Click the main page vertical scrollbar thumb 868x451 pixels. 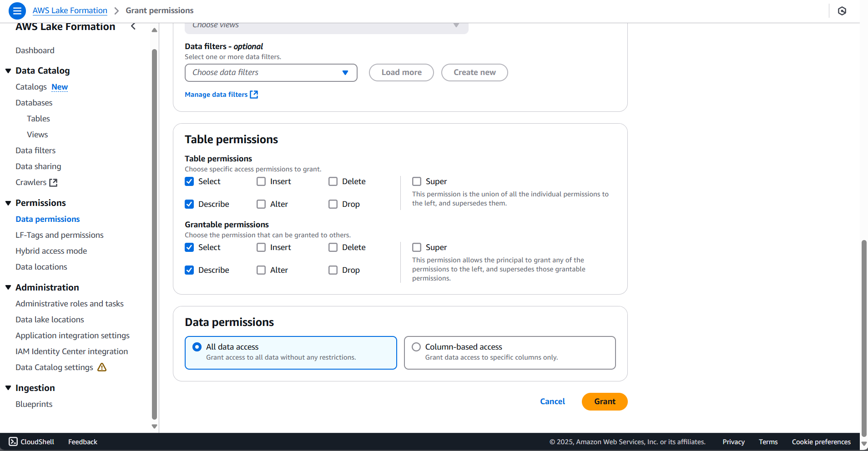[864, 339]
